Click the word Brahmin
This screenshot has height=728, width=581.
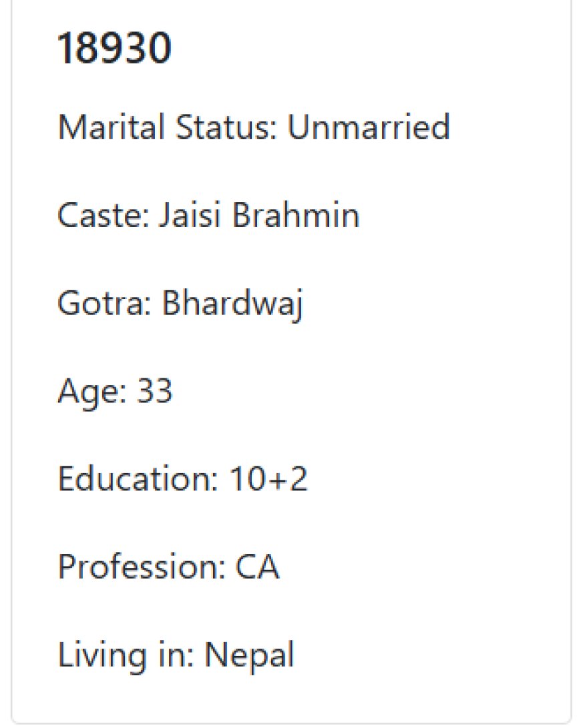(296, 214)
